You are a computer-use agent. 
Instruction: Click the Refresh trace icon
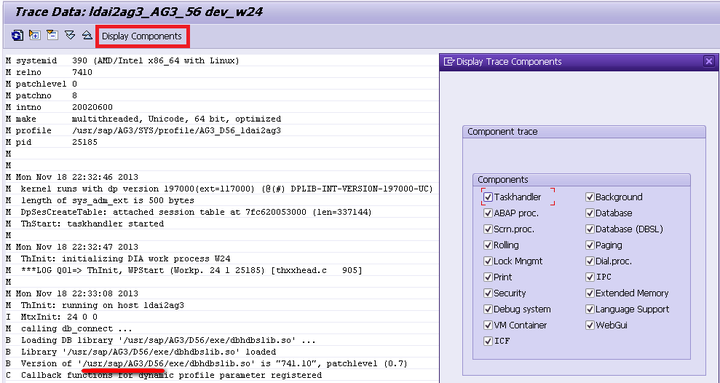pyautogui.click(x=17, y=35)
